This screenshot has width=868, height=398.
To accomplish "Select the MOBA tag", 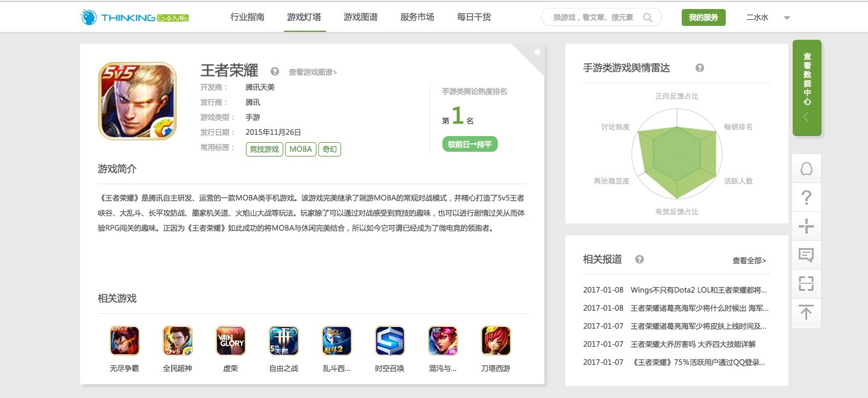I will point(301,149).
